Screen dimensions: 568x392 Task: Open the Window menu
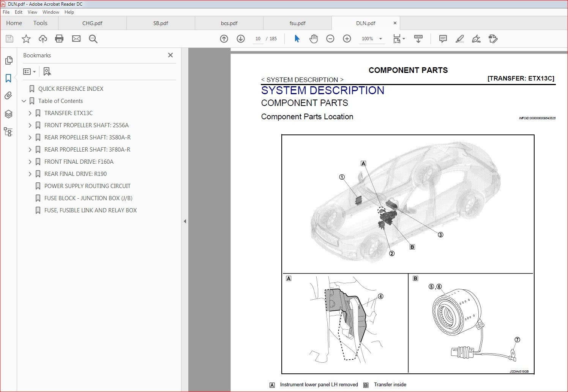[51, 12]
